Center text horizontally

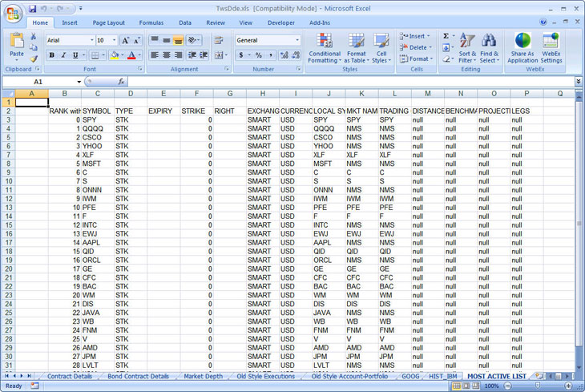pos(167,55)
